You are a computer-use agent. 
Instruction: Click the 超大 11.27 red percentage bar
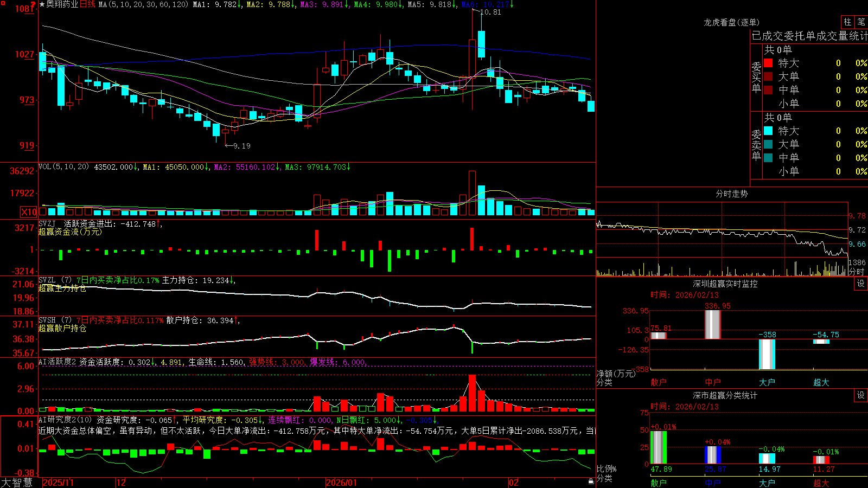pyautogui.click(x=821, y=460)
